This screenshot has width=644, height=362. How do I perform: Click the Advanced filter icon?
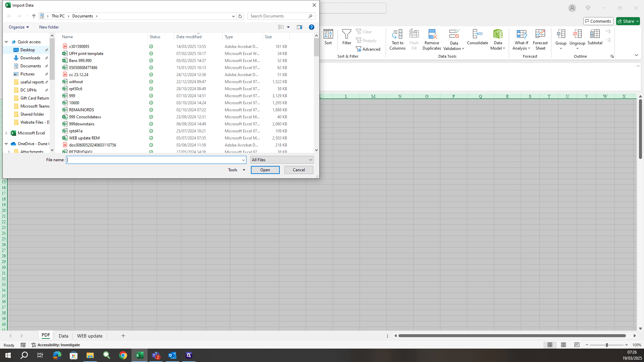point(368,49)
